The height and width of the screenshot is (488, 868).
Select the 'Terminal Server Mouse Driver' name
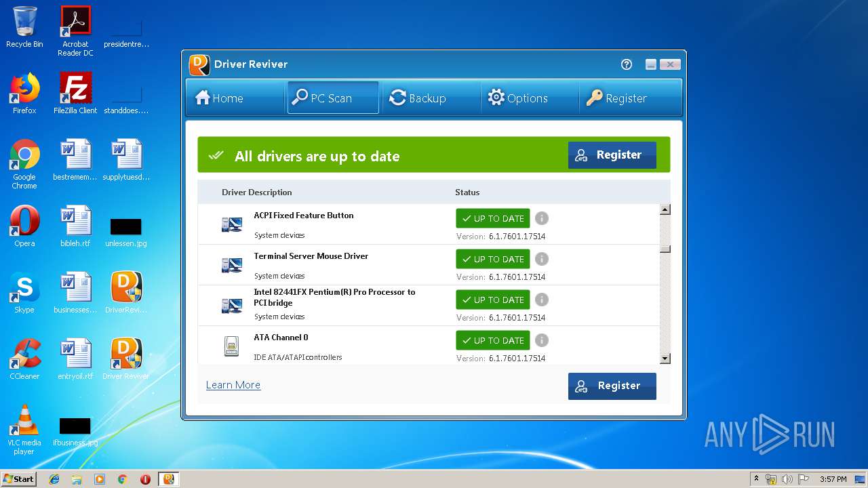coord(311,256)
